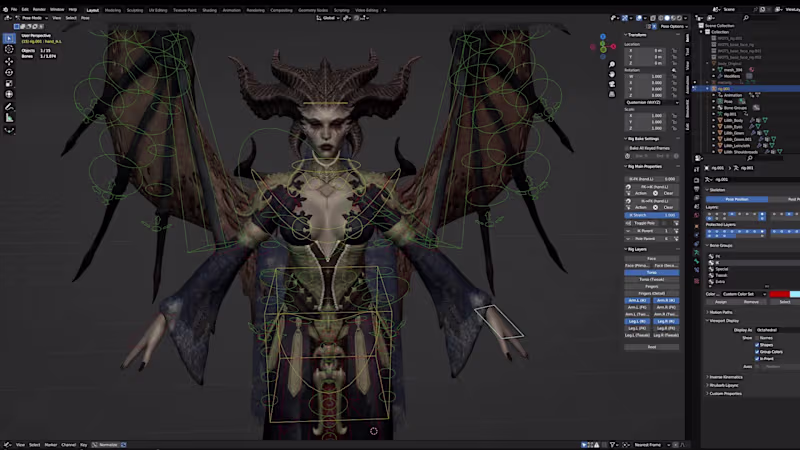Switch to the Sculpting workspace tab
800x450 pixels.
click(x=135, y=9)
